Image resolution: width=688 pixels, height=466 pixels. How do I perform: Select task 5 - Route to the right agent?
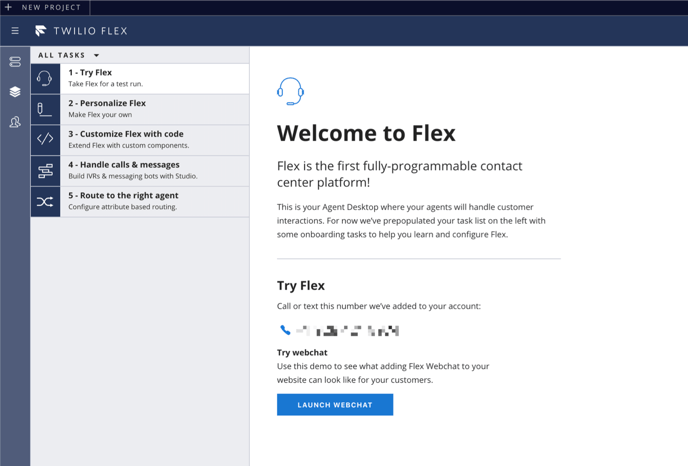click(140, 201)
